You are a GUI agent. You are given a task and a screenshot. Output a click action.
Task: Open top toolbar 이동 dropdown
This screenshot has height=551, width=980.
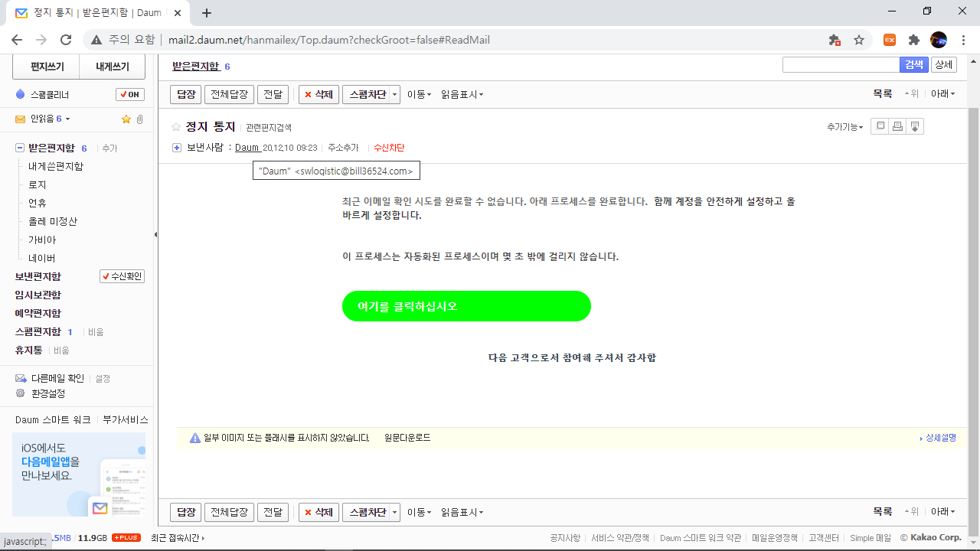click(419, 94)
